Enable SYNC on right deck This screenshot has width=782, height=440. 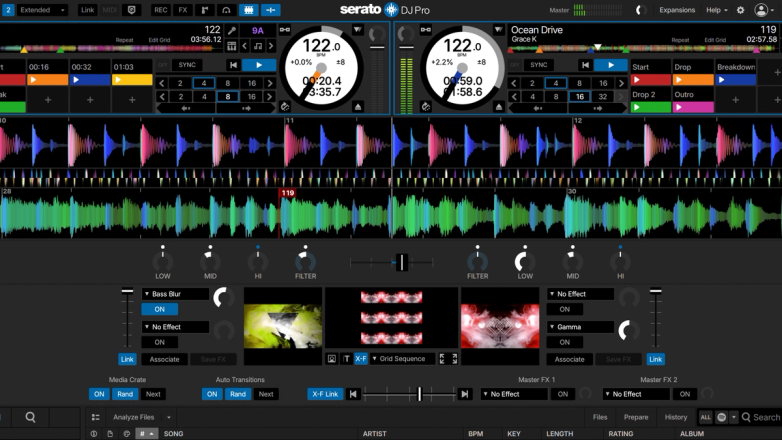pos(539,65)
